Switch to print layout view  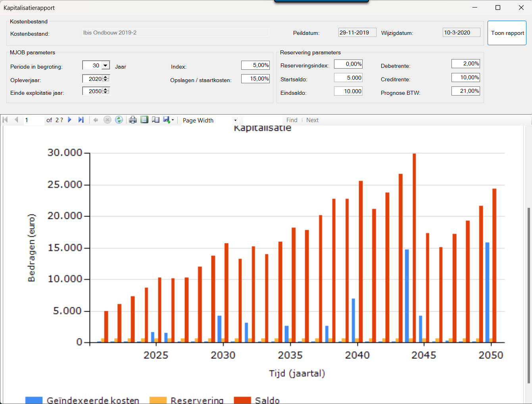coord(144,120)
